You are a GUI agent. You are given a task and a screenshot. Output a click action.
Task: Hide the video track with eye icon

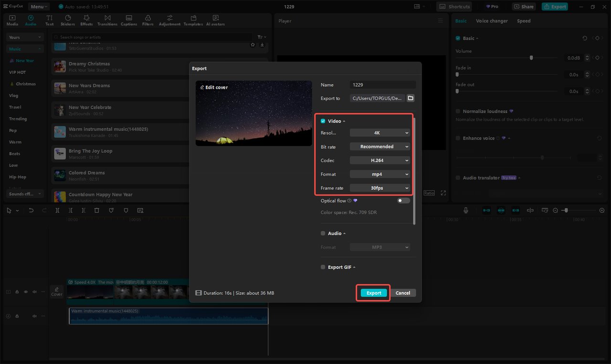(26, 292)
